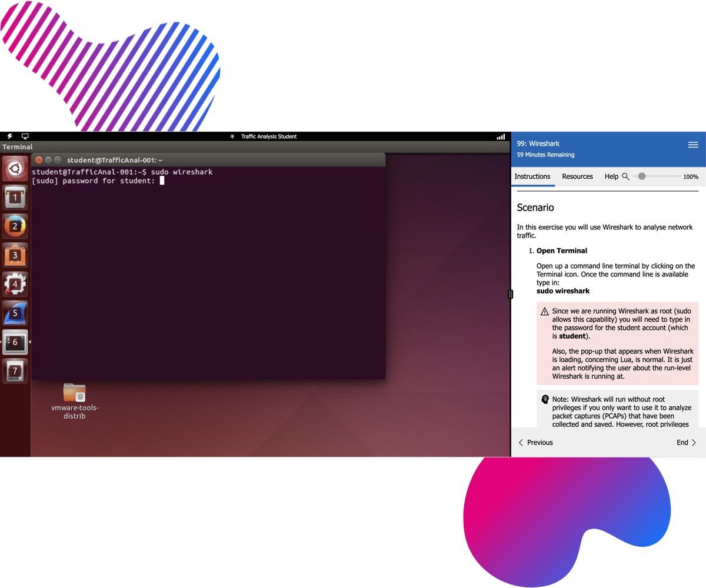Adjust the zoom slider handle
This screenshot has height=588, width=706.
click(x=642, y=176)
